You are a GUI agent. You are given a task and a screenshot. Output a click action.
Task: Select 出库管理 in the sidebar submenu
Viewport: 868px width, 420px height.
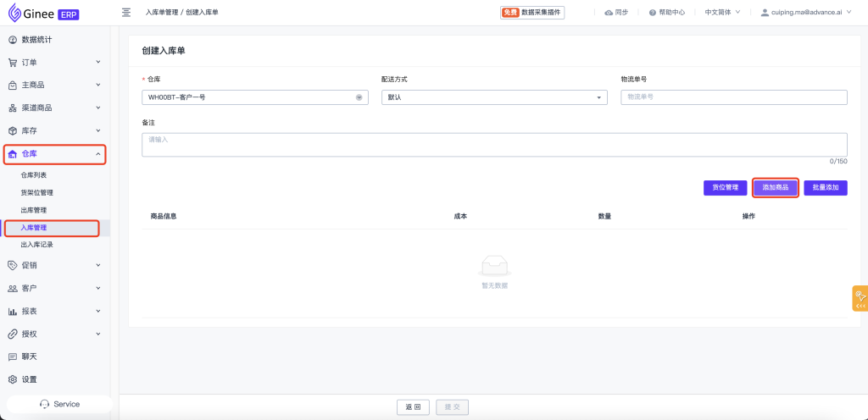click(34, 210)
